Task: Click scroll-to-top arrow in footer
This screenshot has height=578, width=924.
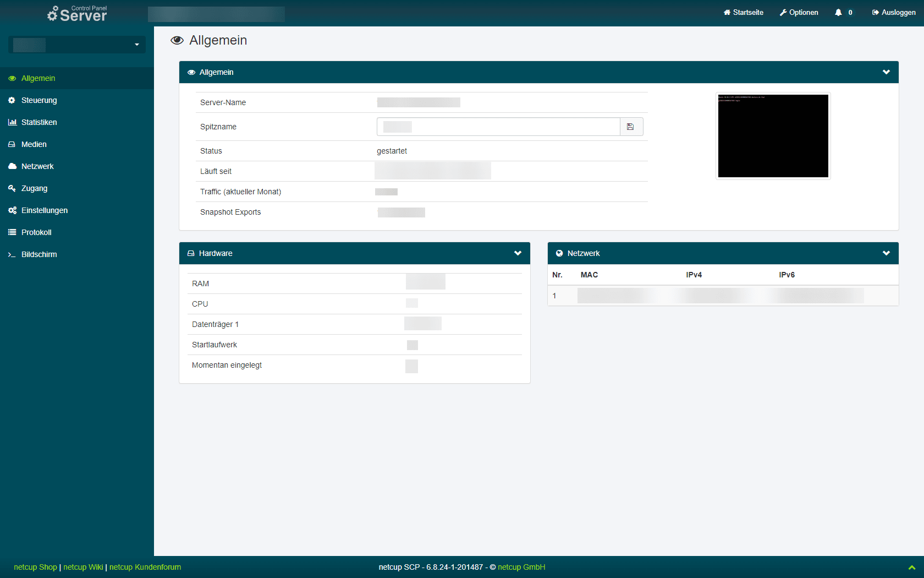Action: coord(911,568)
